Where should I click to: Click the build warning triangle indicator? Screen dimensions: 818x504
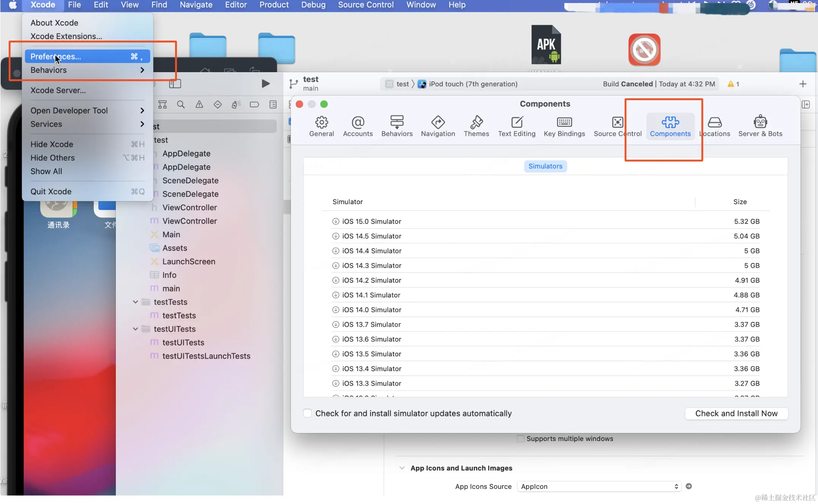click(730, 84)
